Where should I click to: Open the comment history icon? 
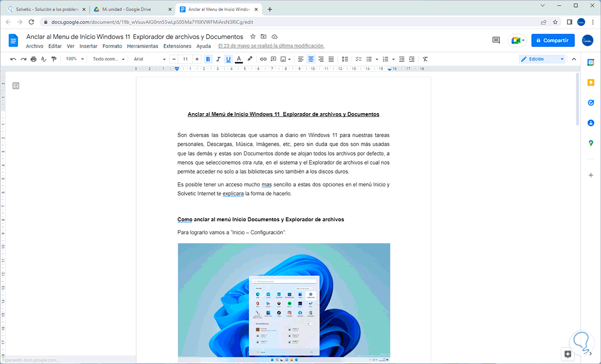coord(496,41)
